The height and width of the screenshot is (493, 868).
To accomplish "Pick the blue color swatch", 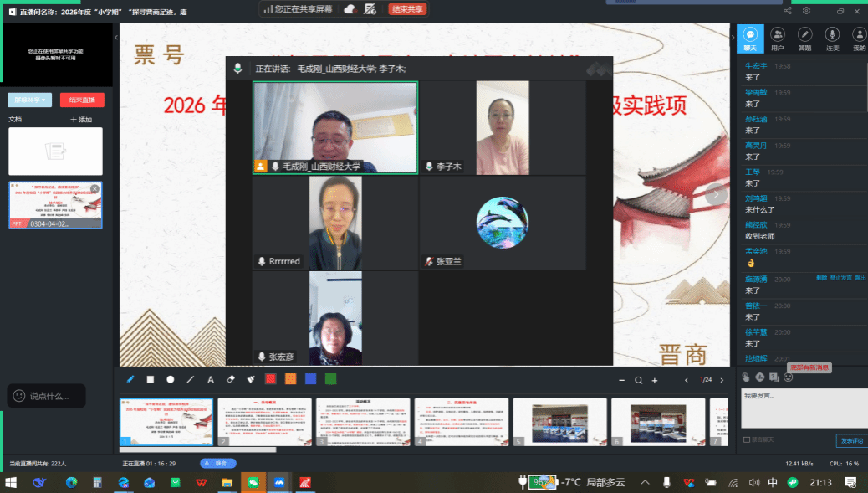I will 311,379.
